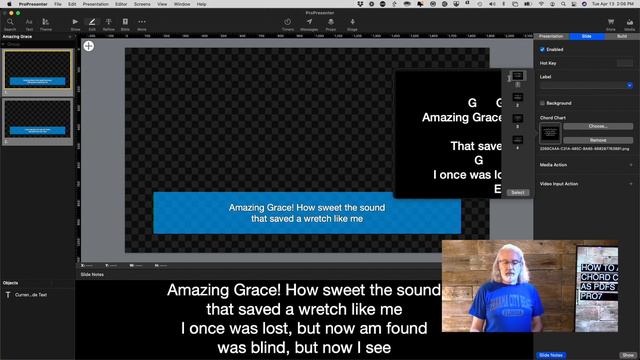Image resolution: width=640 pixels, height=360 pixels.
Task: Open Spotlight search in menu bar
Action: (x=563, y=4)
